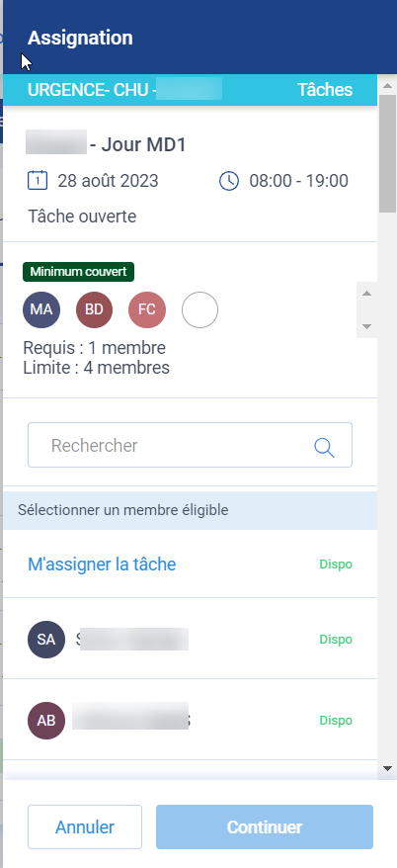The image size is (397, 868).
Task: Click the clock icon beside 08:00 - 19:00
Action: click(x=229, y=181)
